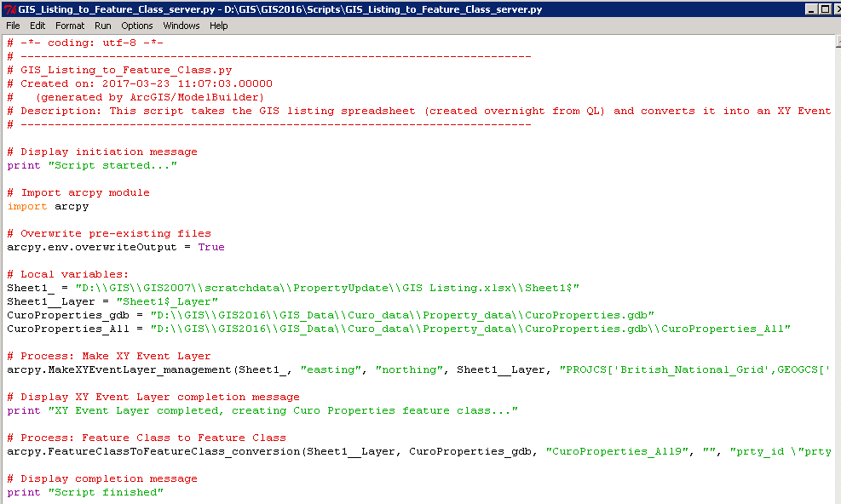Image resolution: width=841 pixels, height=504 pixels.
Task: Click the "arcpy.env.overwriteOutput = True" line
Action: tap(116, 247)
